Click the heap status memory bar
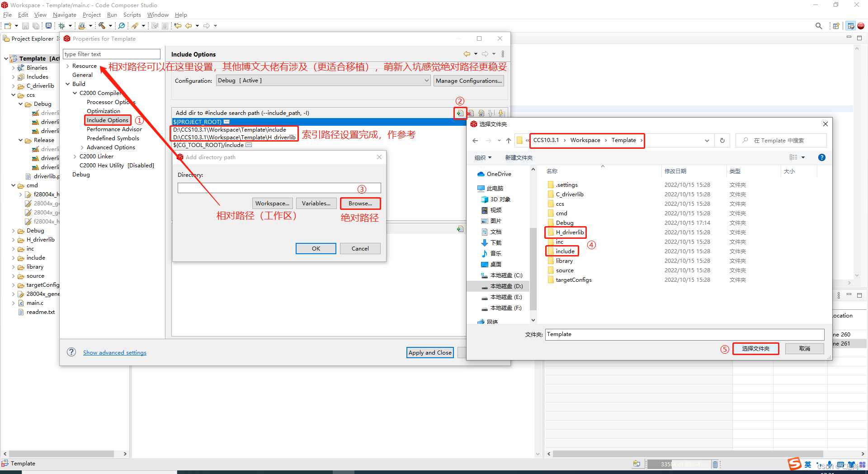Viewport: 868px width, 474px height. (x=679, y=464)
